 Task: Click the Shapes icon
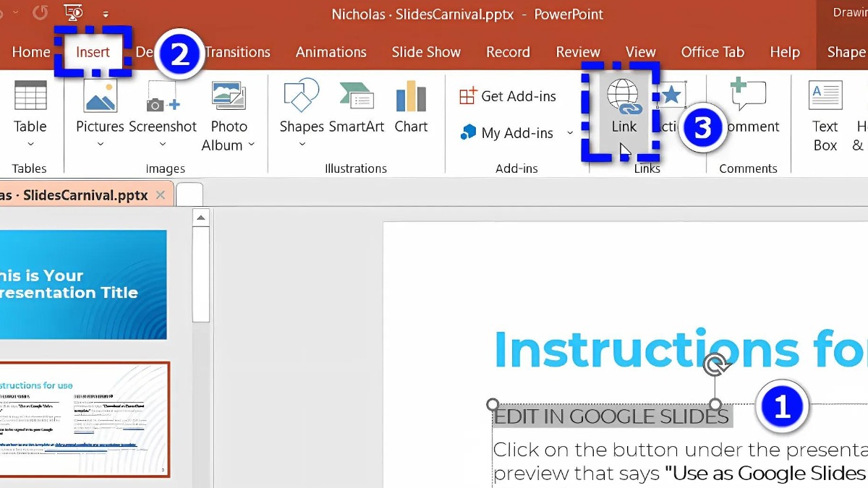302,95
